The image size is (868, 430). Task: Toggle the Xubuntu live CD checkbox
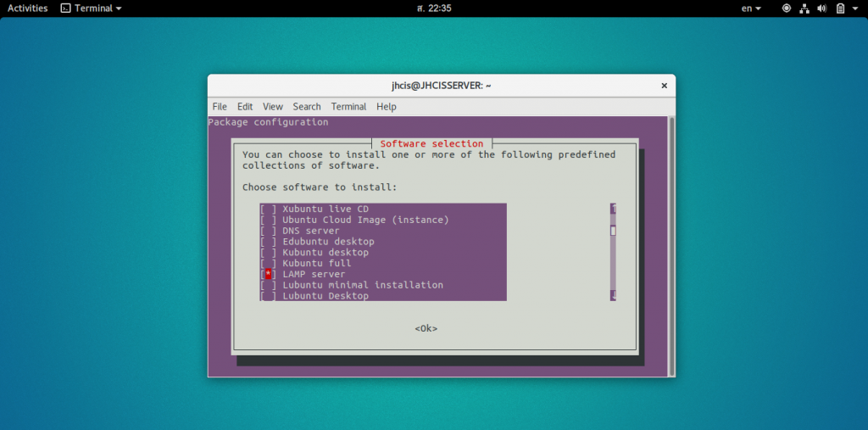268,209
